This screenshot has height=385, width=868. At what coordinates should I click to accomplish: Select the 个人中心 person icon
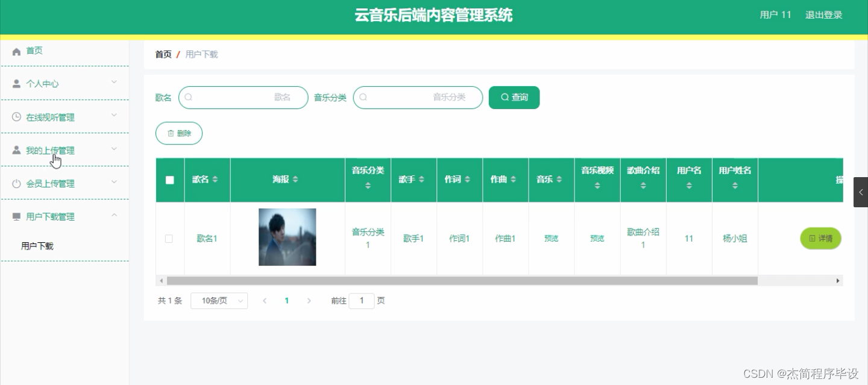(x=17, y=83)
